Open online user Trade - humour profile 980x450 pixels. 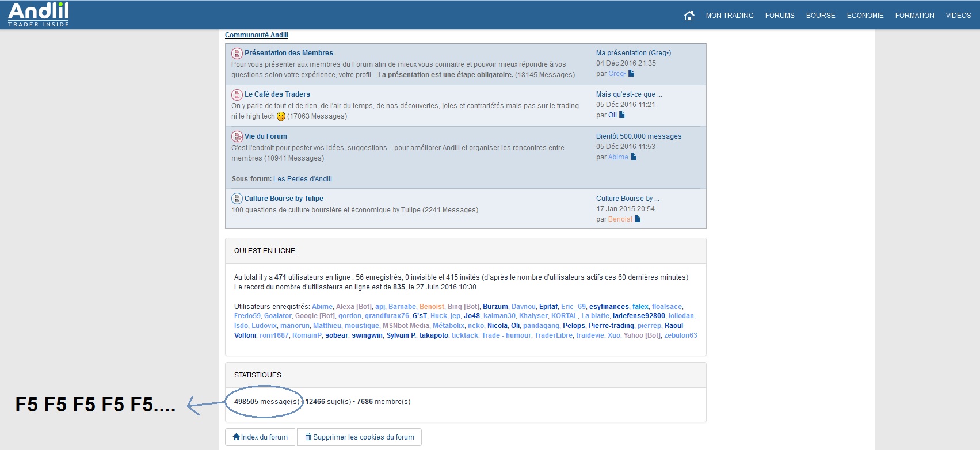click(x=506, y=335)
